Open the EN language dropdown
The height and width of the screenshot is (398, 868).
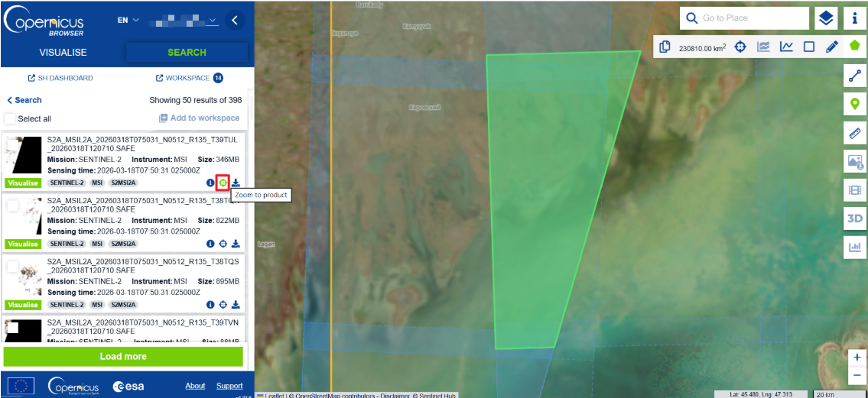(128, 20)
